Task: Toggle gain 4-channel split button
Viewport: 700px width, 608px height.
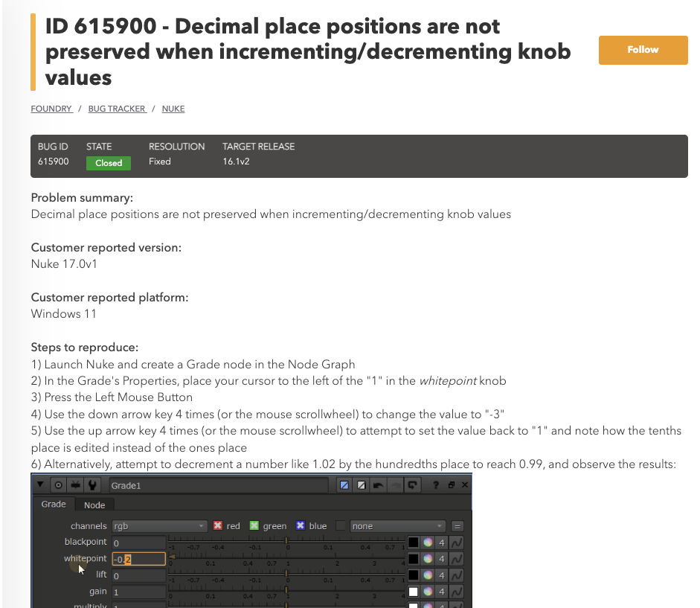Action: (x=442, y=592)
